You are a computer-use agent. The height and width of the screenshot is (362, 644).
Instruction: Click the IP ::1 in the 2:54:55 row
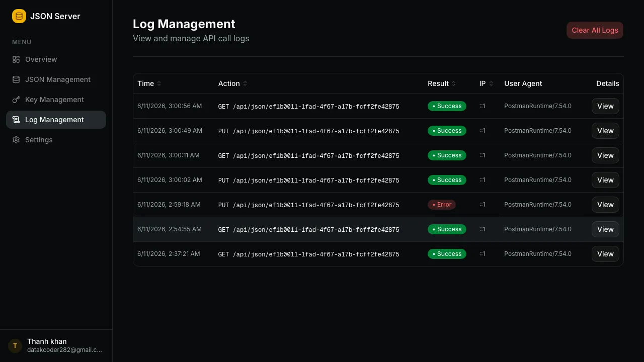coord(482,229)
